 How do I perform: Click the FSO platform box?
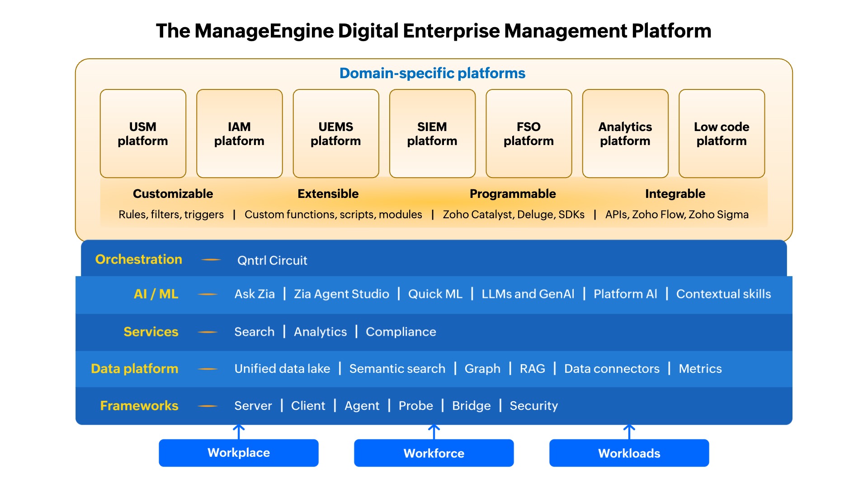pos(528,133)
